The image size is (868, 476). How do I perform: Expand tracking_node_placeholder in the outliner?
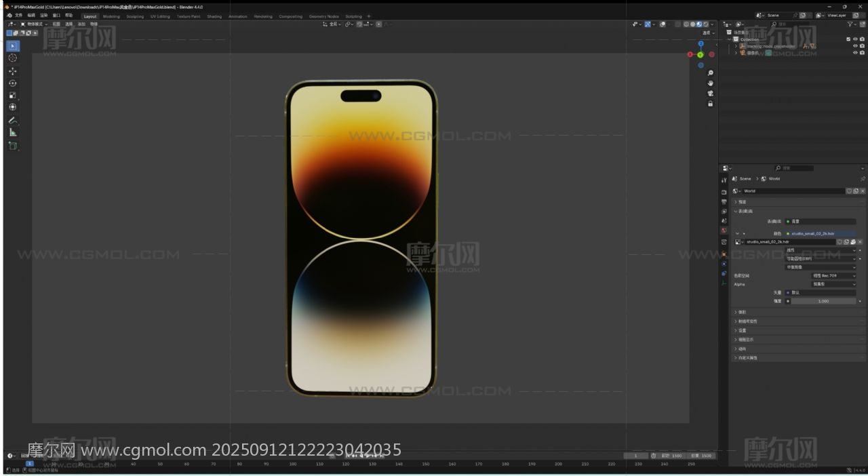[735, 46]
